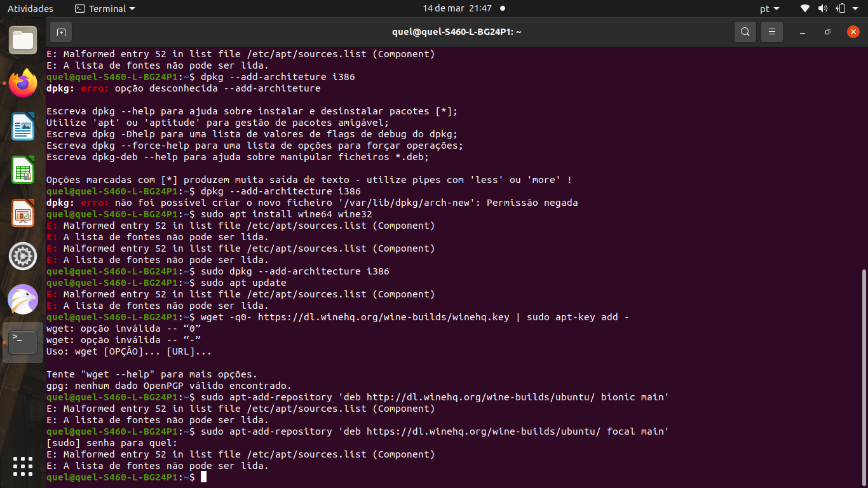Screen dimensions: 868x488
Task: Click 'gpg: nenhum dado OpenPGP válido encontrado.'
Action: point(169,386)
